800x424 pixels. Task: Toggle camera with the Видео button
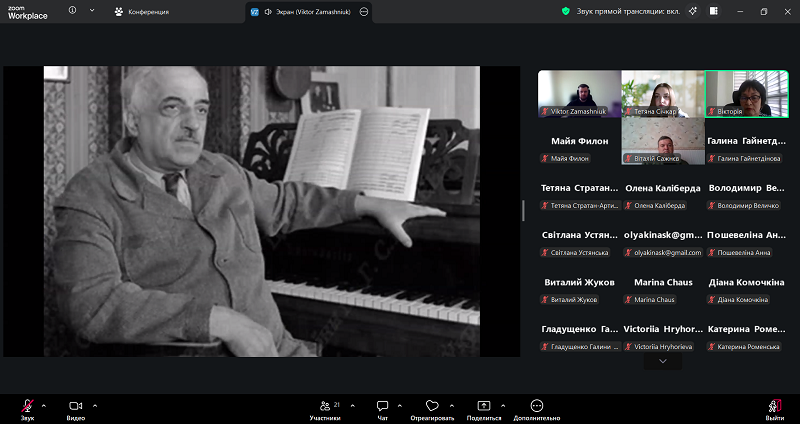75,406
